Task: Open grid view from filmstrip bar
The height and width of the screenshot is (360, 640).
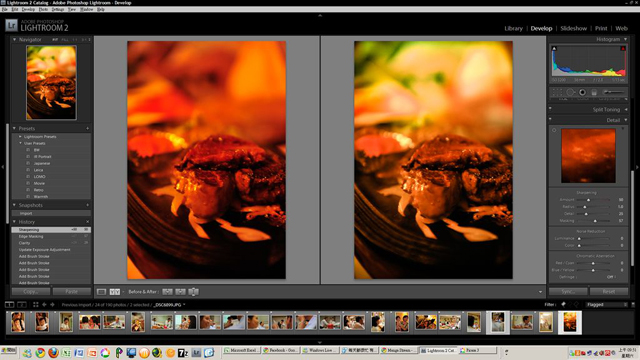Action: pyautogui.click(x=36, y=304)
